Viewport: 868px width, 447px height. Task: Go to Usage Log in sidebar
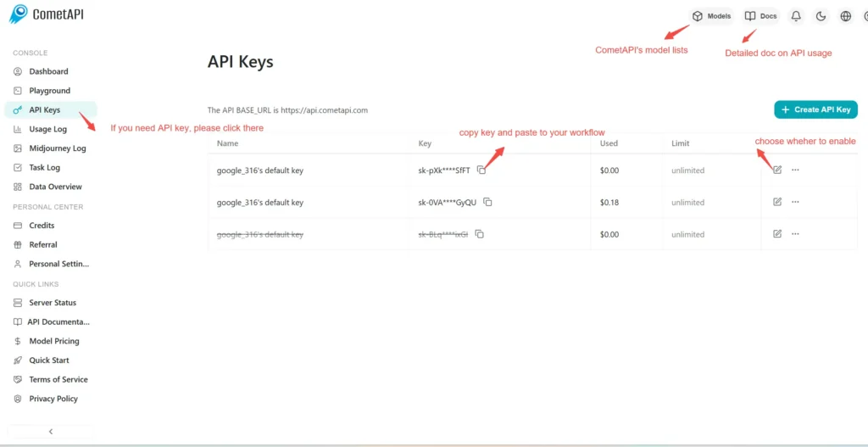click(47, 129)
